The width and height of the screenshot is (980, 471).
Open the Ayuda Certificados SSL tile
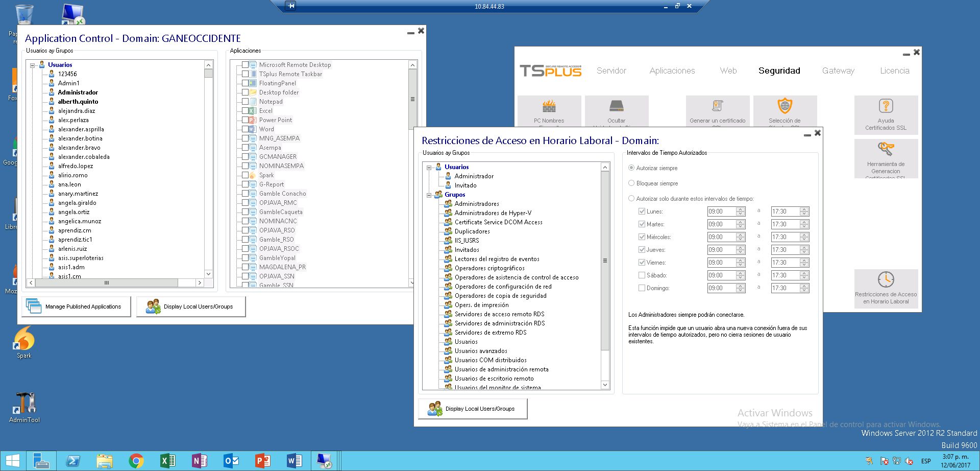coord(886,115)
